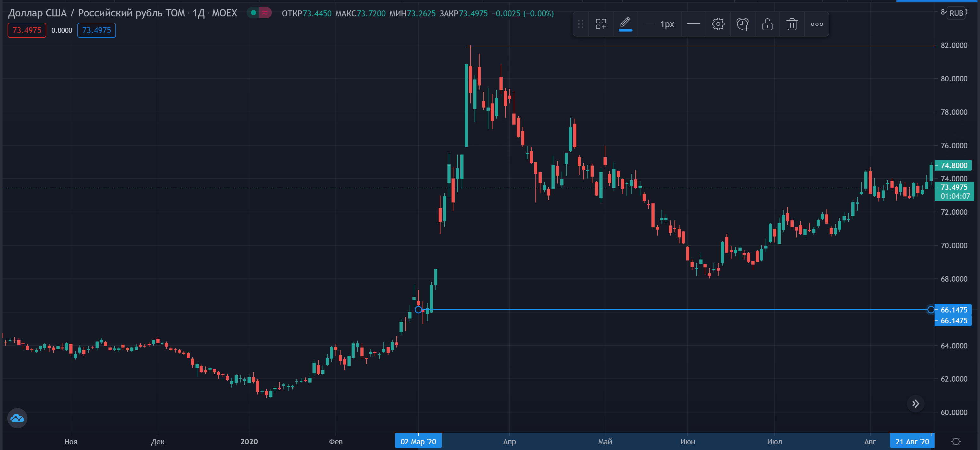Click the 76.0000 price scale label
980x450 pixels.
(954, 146)
